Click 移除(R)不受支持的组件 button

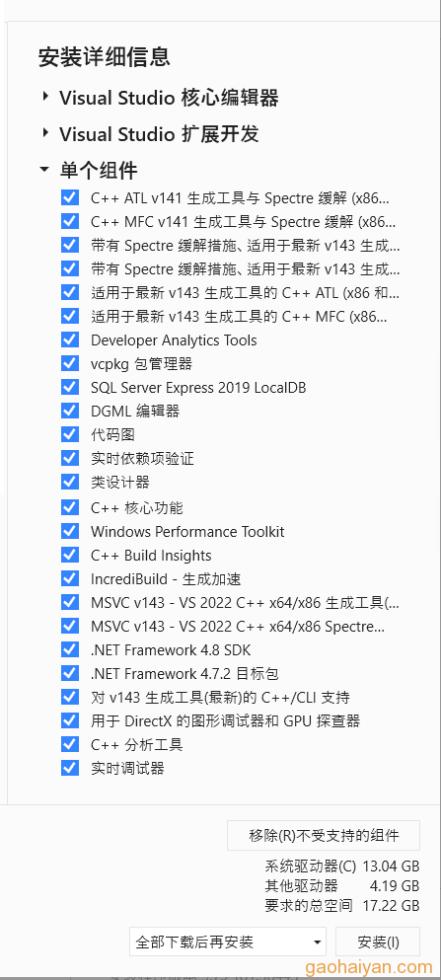click(324, 836)
